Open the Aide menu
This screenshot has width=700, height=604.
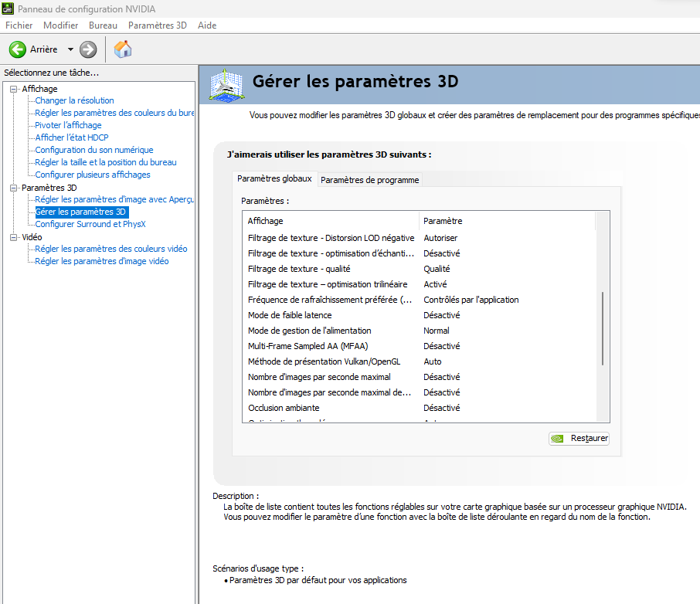[207, 25]
